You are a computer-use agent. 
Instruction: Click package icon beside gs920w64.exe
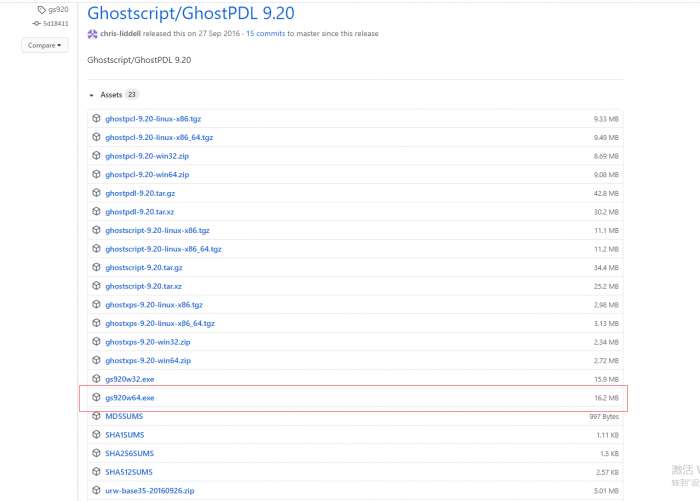tap(96, 397)
